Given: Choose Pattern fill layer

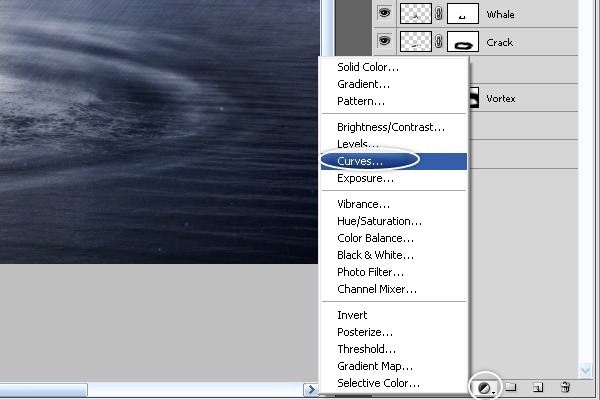Looking at the screenshot, I should (x=394, y=101).
